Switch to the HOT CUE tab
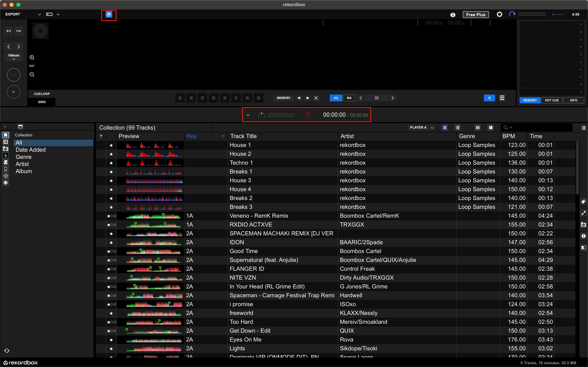588x367 pixels. click(552, 100)
